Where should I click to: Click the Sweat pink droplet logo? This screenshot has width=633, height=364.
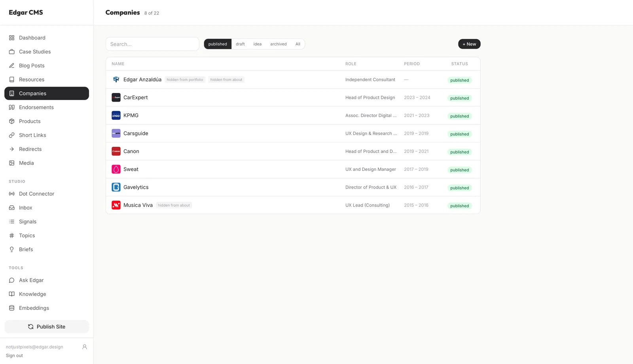(116, 169)
